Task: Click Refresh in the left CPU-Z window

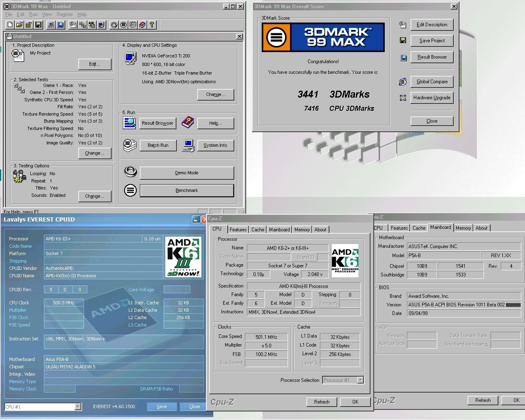Action: (322, 402)
